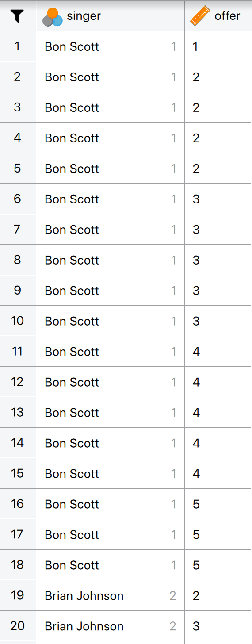Select row number 5
252x644 pixels.
pyautogui.click(x=17, y=169)
